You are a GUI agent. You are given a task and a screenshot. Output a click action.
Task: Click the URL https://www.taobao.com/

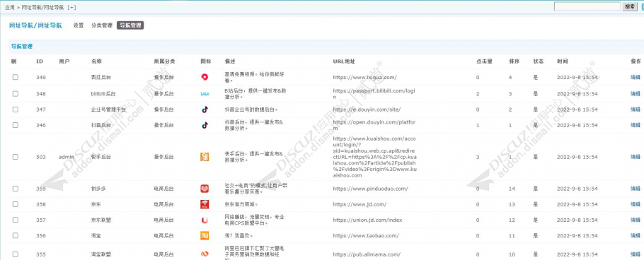366,235
